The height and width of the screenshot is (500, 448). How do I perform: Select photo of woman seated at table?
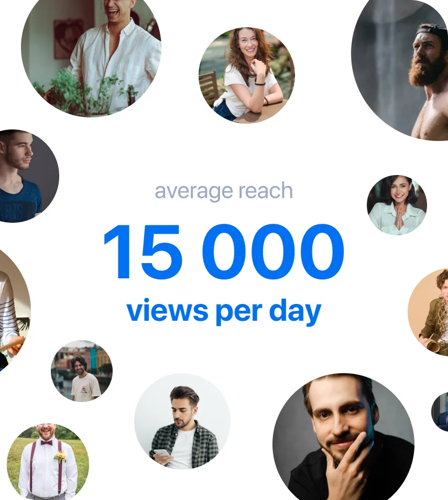click(247, 75)
